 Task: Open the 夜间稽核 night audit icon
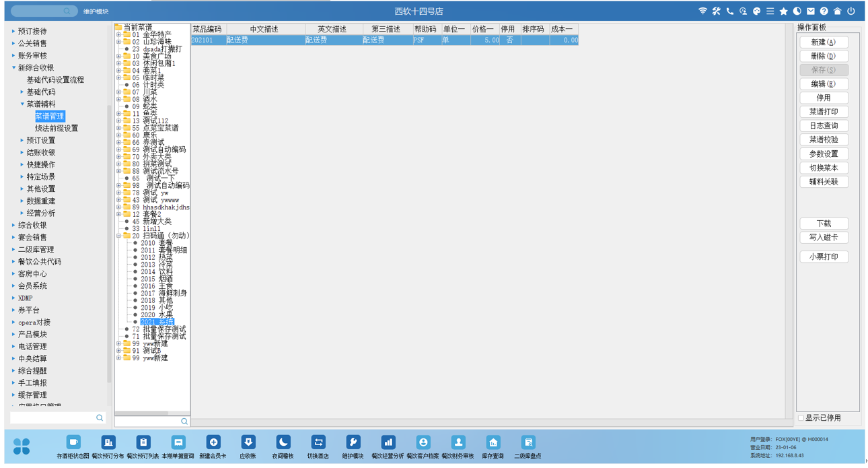point(283,443)
